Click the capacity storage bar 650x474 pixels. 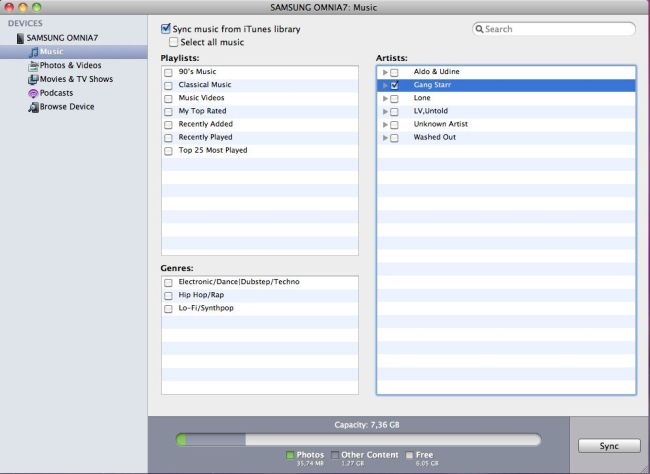coord(358,439)
